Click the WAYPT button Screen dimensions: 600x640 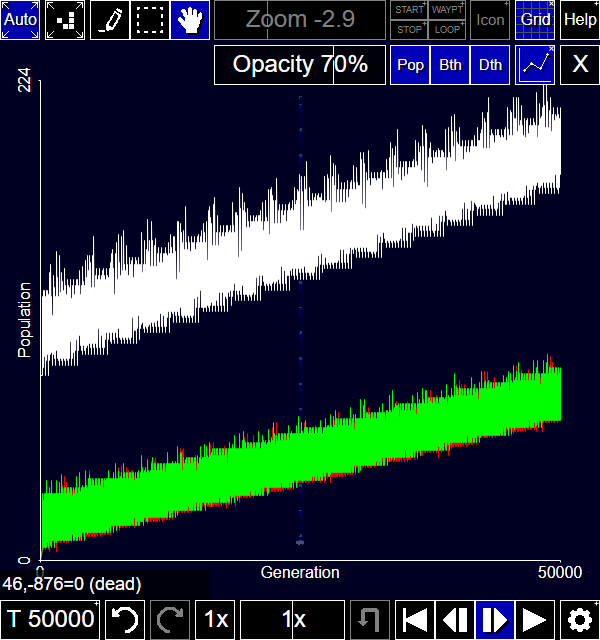pos(447,10)
